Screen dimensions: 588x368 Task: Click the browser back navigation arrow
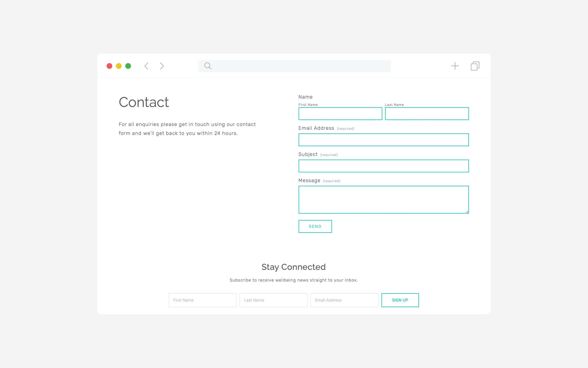(x=147, y=66)
